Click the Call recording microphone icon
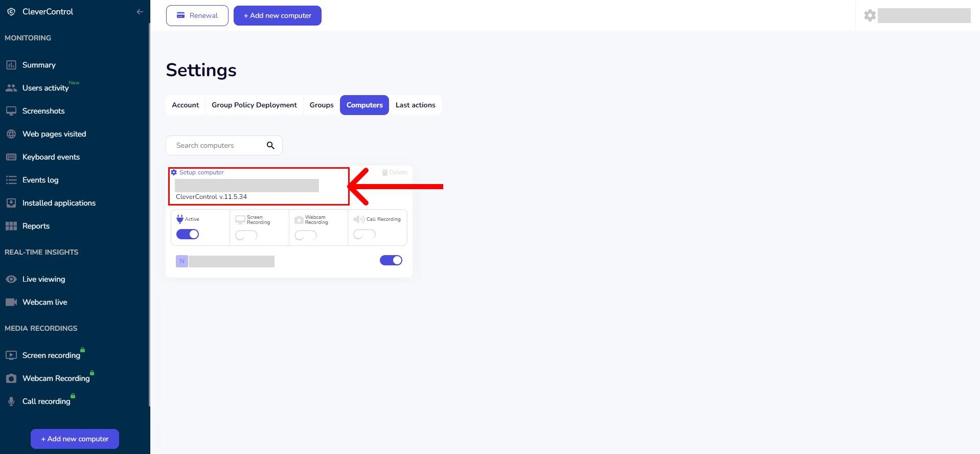Image resolution: width=980 pixels, height=454 pixels. tap(11, 401)
